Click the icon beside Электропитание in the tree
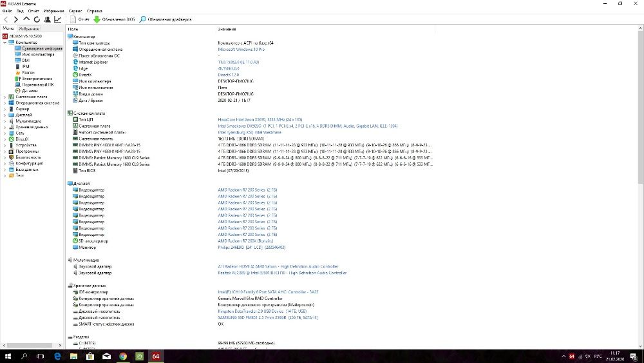The image size is (644, 363). point(17,79)
